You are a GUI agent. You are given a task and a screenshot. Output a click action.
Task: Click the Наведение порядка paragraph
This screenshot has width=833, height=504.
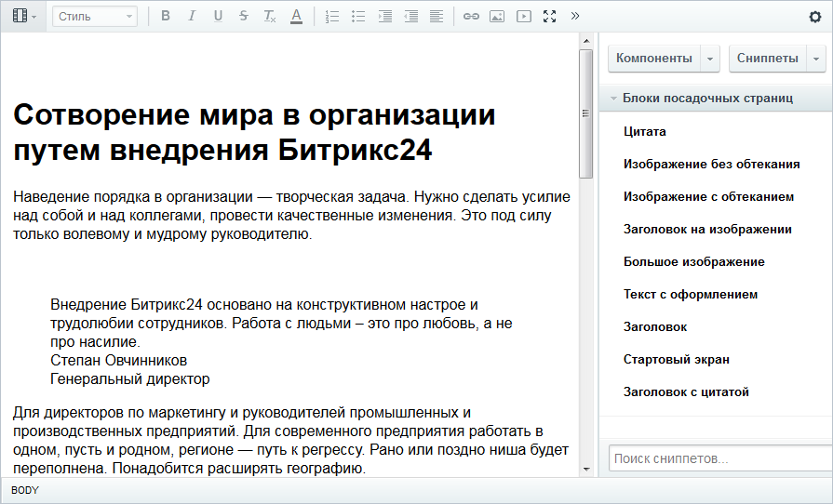(x=291, y=216)
